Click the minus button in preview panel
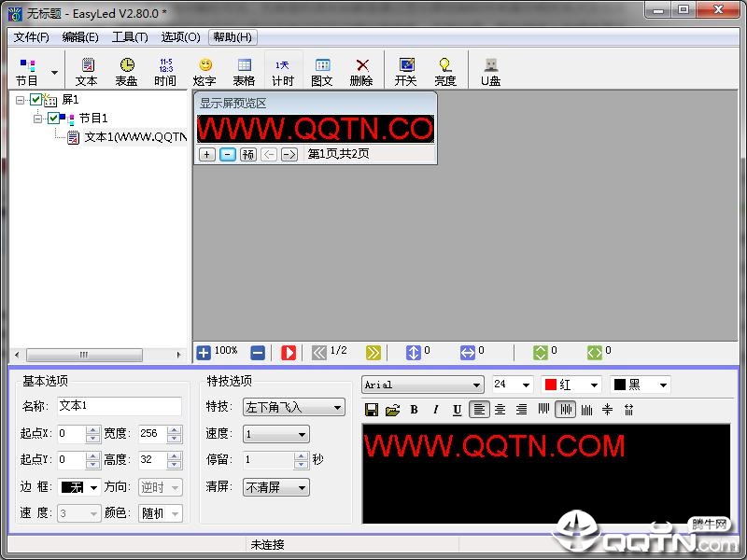 [x=228, y=155]
